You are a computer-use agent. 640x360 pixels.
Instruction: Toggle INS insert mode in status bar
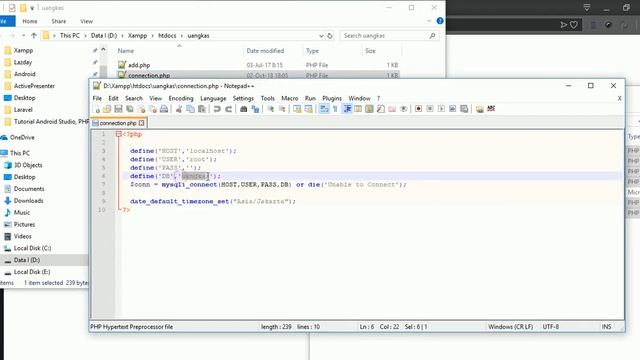click(606, 327)
